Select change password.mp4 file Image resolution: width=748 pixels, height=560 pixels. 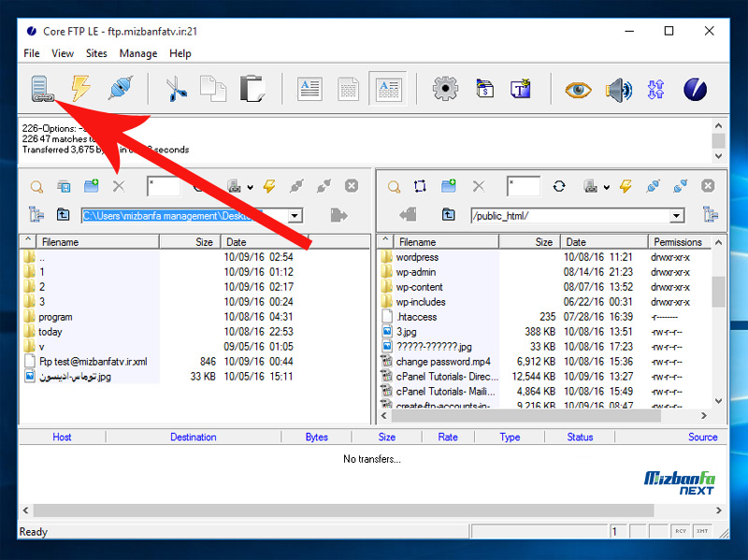pos(443,362)
